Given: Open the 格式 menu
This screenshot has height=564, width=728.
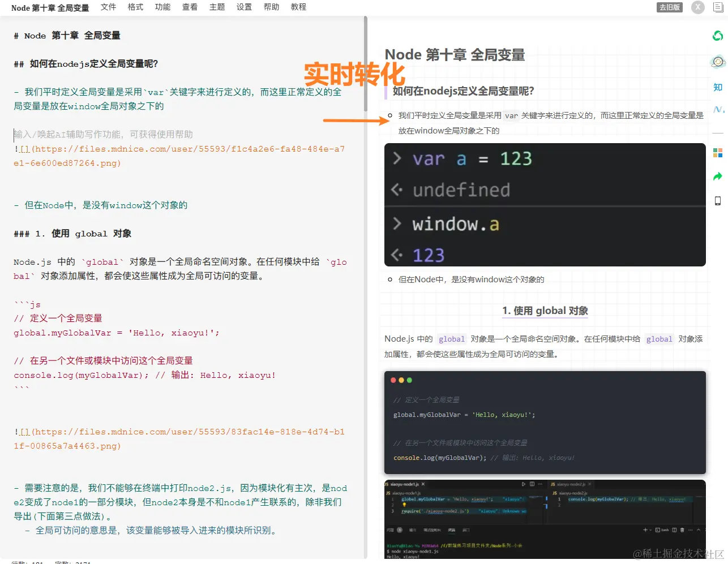Looking at the screenshot, I should (135, 7).
